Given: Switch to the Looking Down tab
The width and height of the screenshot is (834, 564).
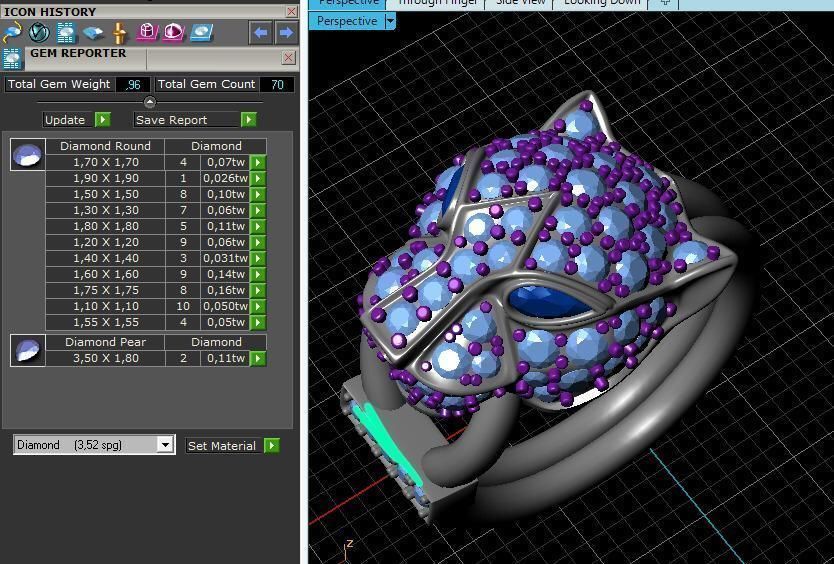Looking at the screenshot, I should pyautogui.click(x=600, y=3).
